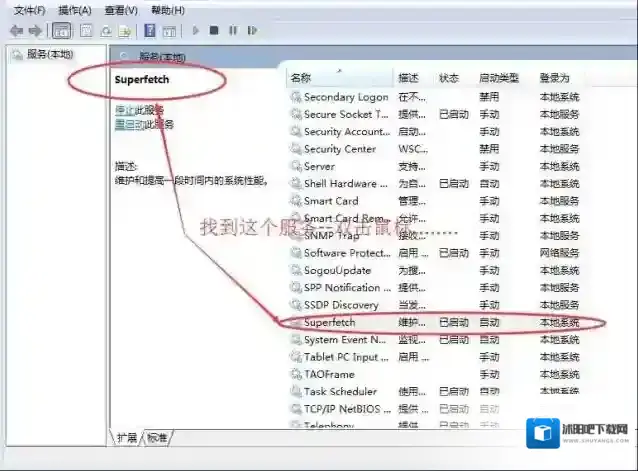Viewport: 638px width, 471px height.
Task: Select the Smart Card service row
Action: pos(435,201)
